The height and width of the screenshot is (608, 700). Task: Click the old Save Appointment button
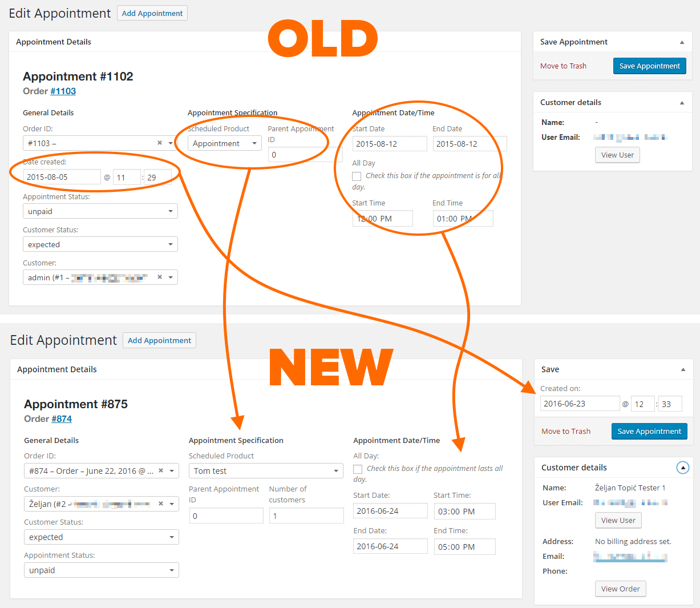click(x=650, y=66)
